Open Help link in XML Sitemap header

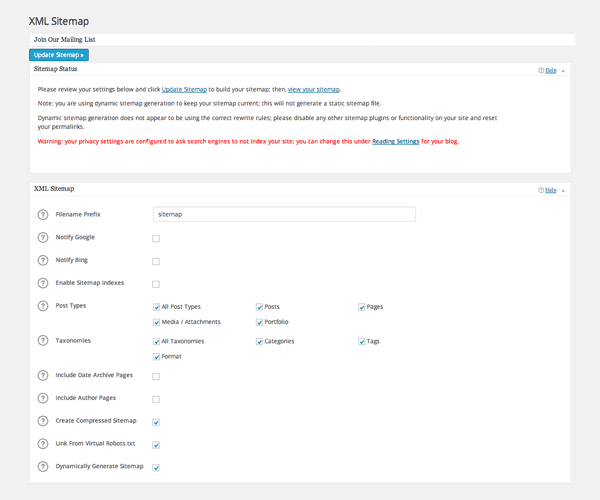pos(551,190)
